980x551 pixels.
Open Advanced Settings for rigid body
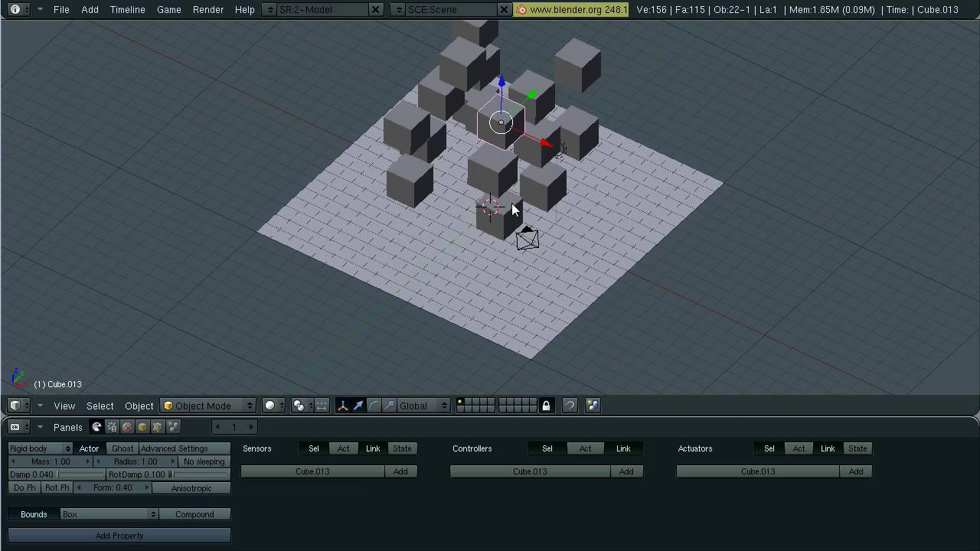(184, 448)
